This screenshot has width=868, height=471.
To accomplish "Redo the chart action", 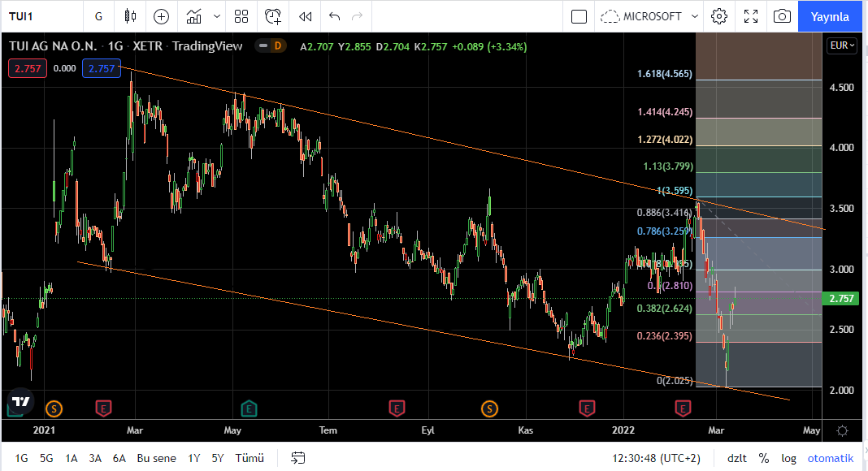I will tap(357, 16).
